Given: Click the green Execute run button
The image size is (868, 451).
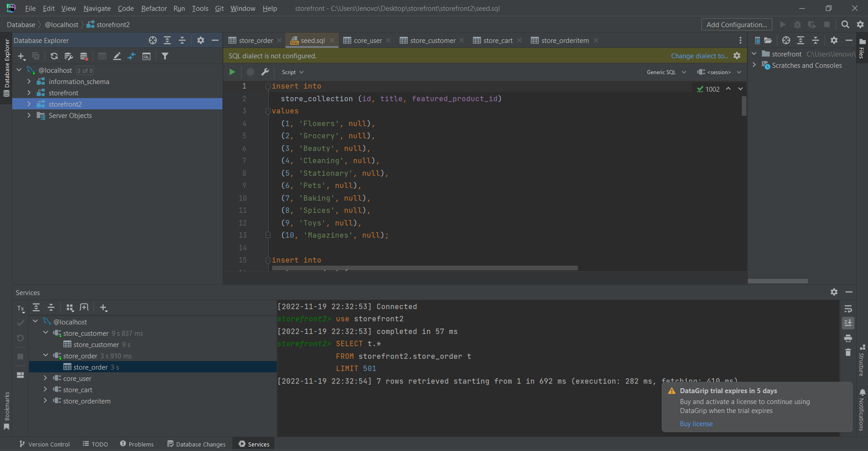Looking at the screenshot, I should (x=232, y=72).
